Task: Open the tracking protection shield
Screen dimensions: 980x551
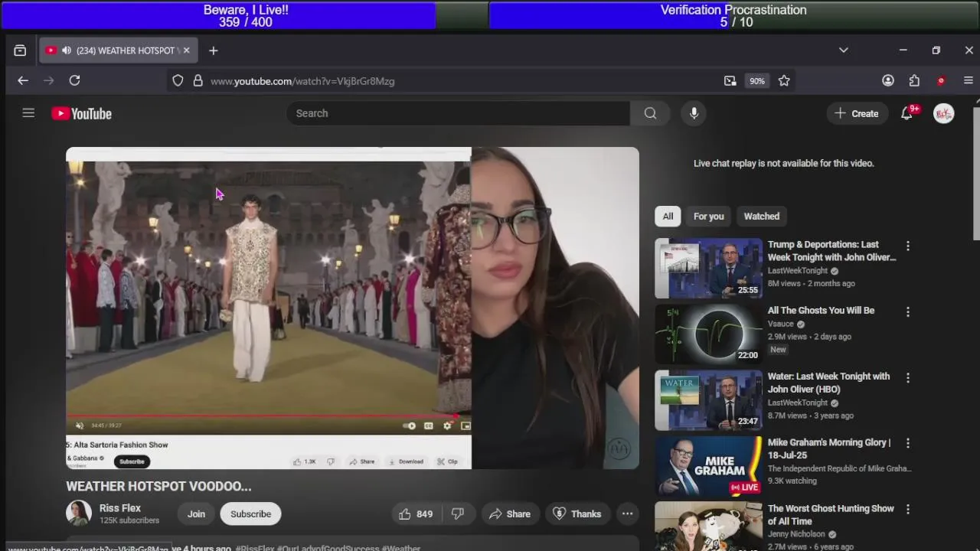Action: 178,80
